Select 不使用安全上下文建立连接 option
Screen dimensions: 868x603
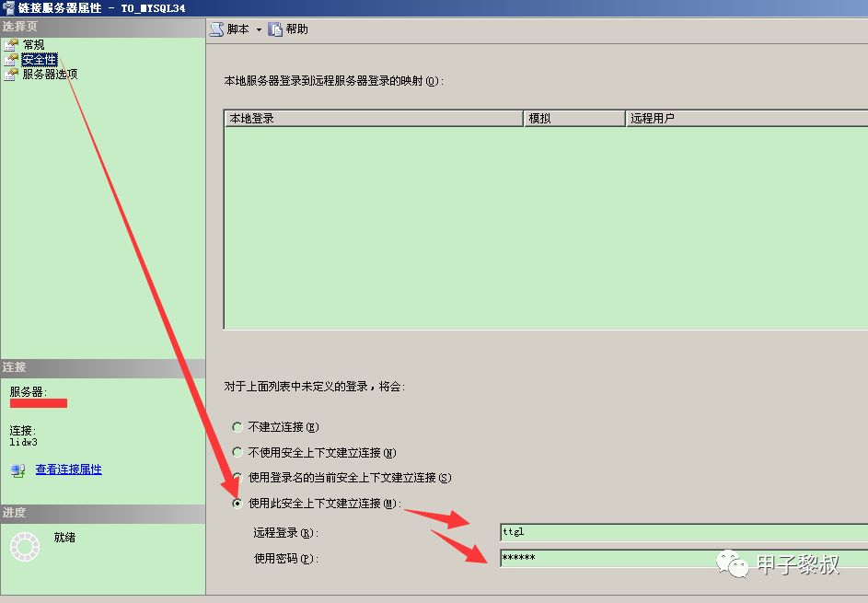(x=237, y=452)
